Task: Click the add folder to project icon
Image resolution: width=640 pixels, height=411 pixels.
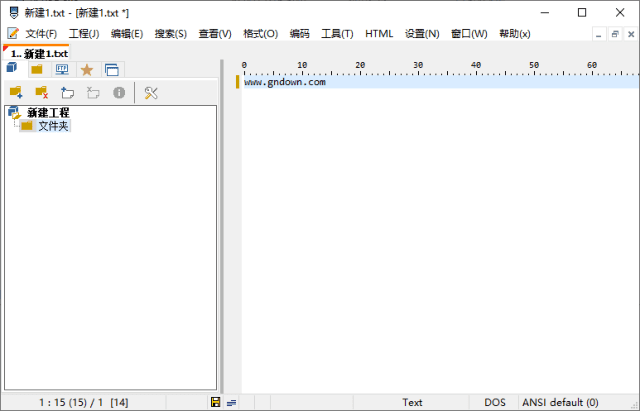Action: 16,93
